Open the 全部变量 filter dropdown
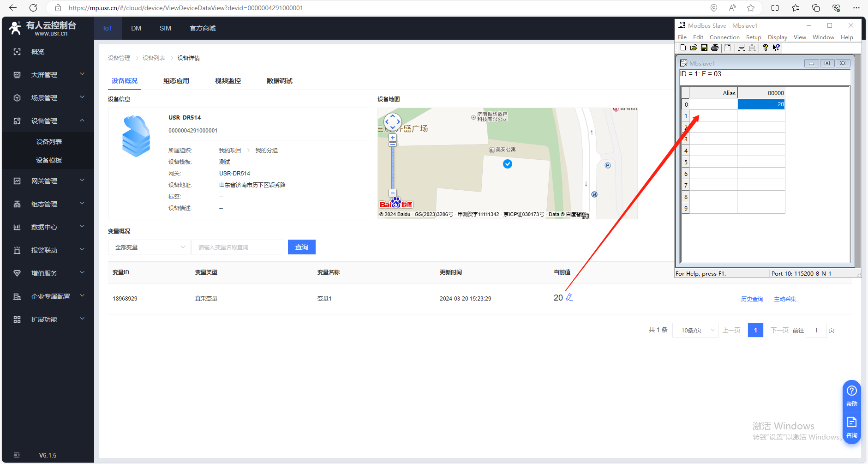The image size is (868, 464). click(x=149, y=247)
